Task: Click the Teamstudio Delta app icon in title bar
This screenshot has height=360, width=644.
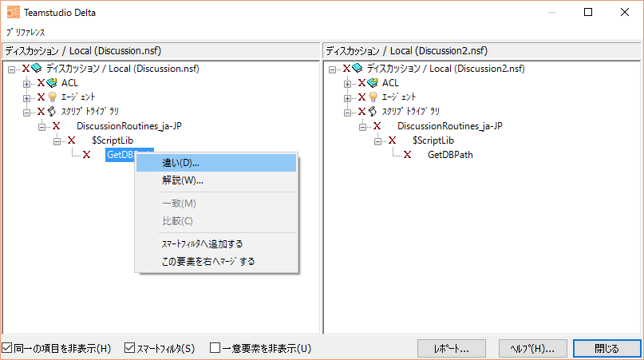Action: 11,13
